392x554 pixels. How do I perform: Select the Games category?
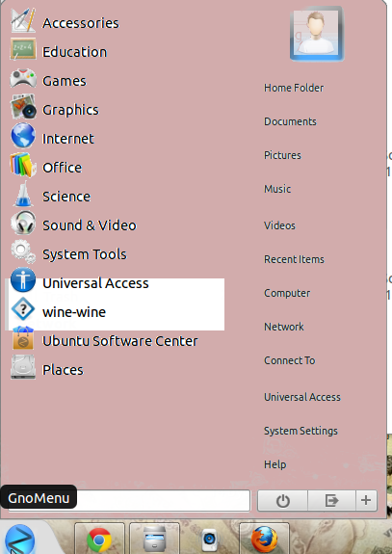pyautogui.click(x=65, y=81)
